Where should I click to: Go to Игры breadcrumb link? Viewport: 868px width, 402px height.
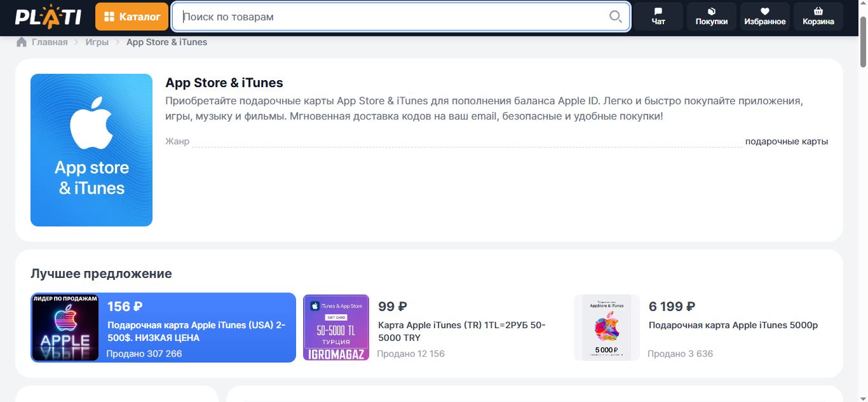97,42
